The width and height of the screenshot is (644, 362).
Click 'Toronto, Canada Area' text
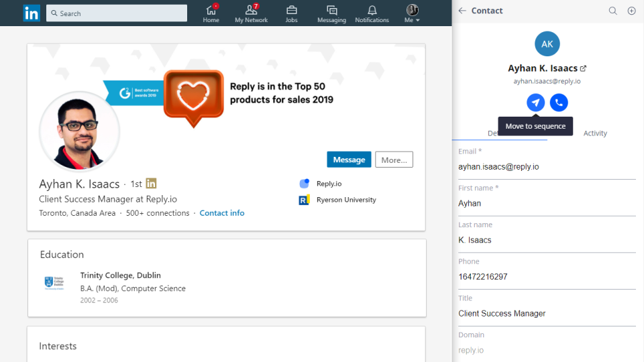coord(77,213)
